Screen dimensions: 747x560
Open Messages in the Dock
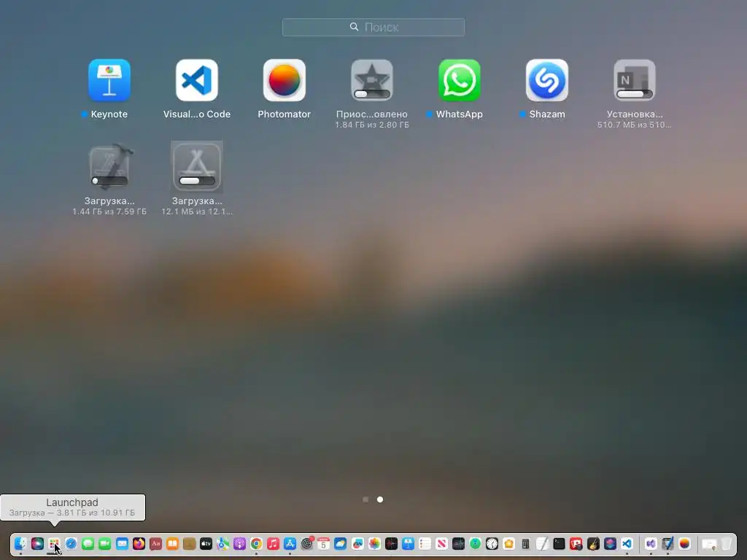tap(88, 543)
